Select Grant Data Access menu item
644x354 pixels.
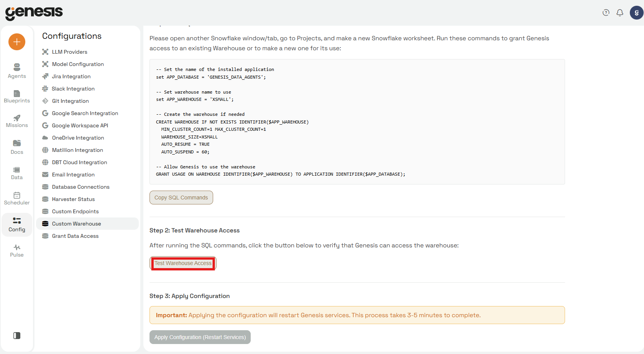coord(87,236)
